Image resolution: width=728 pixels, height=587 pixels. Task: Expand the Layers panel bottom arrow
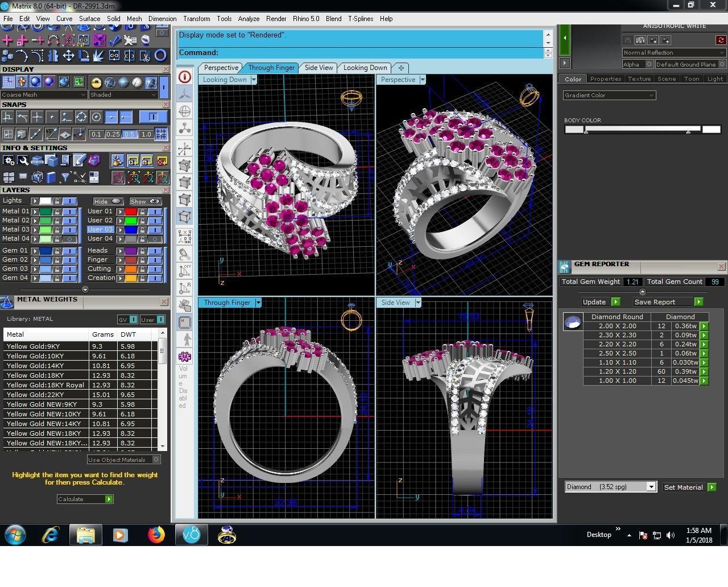click(85, 290)
